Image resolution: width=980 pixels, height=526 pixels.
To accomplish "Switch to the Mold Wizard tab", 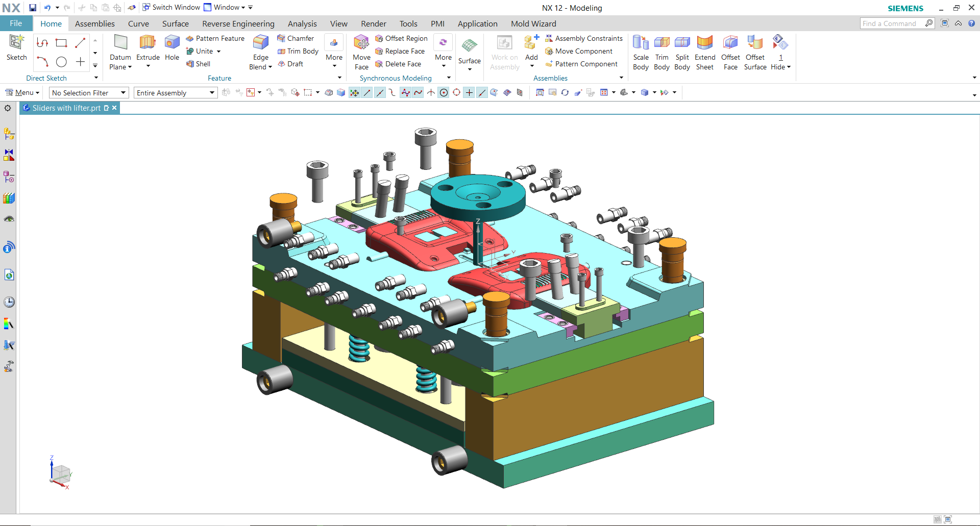I will [x=533, y=23].
